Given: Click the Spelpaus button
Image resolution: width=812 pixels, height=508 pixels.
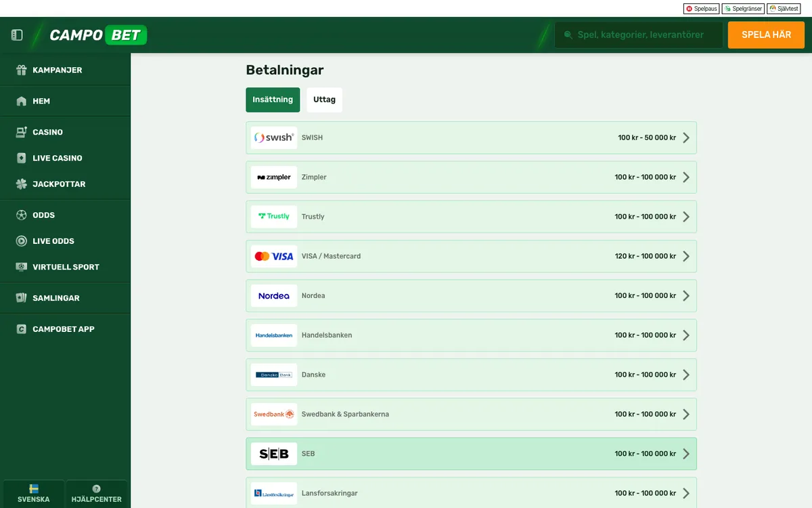Looking at the screenshot, I should tap(701, 9).
